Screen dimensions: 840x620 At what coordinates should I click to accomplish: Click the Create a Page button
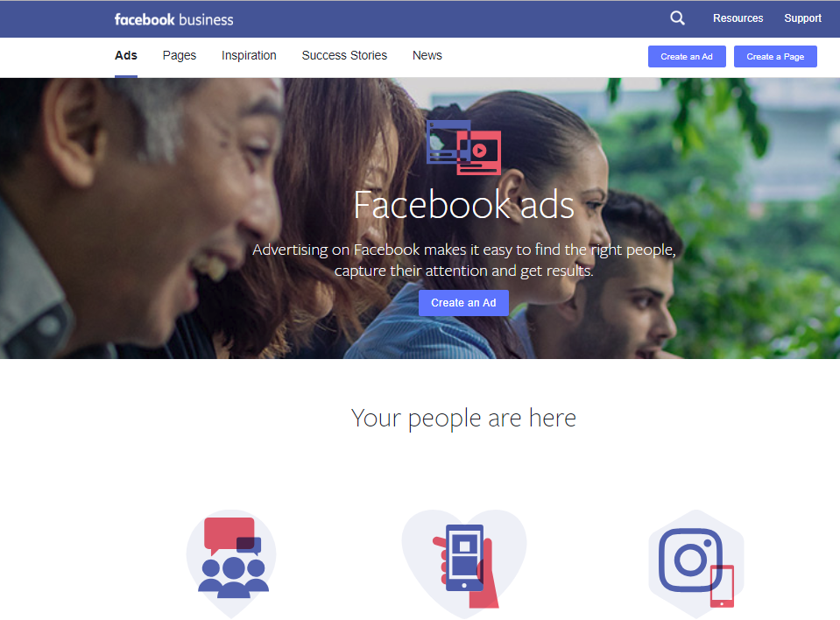pos(775,57)
